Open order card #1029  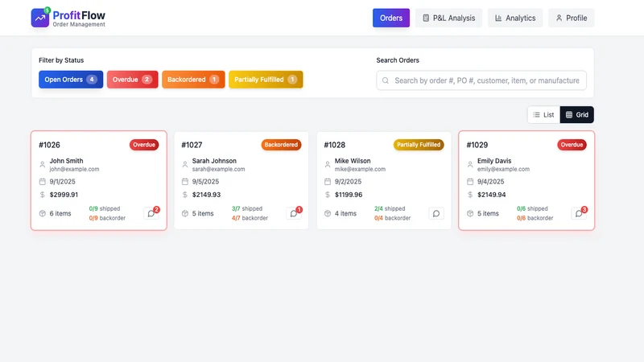coord(526,180)
